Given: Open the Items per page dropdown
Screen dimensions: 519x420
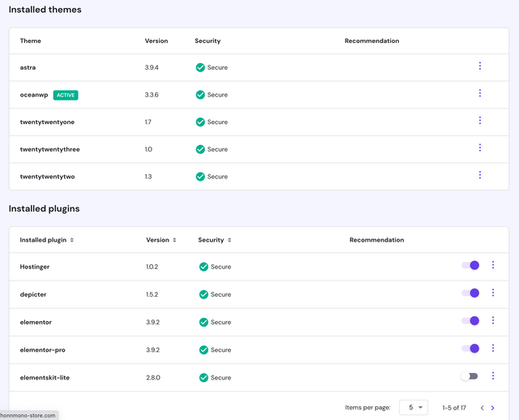Looking at the screenshot, I should click(414, 407).
